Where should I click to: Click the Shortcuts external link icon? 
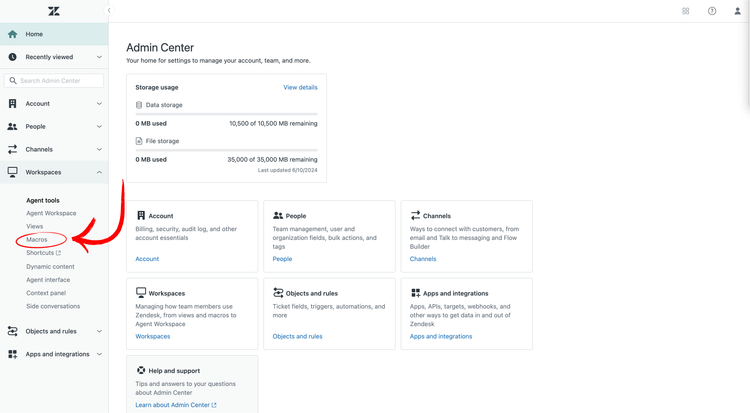[58, 253]
